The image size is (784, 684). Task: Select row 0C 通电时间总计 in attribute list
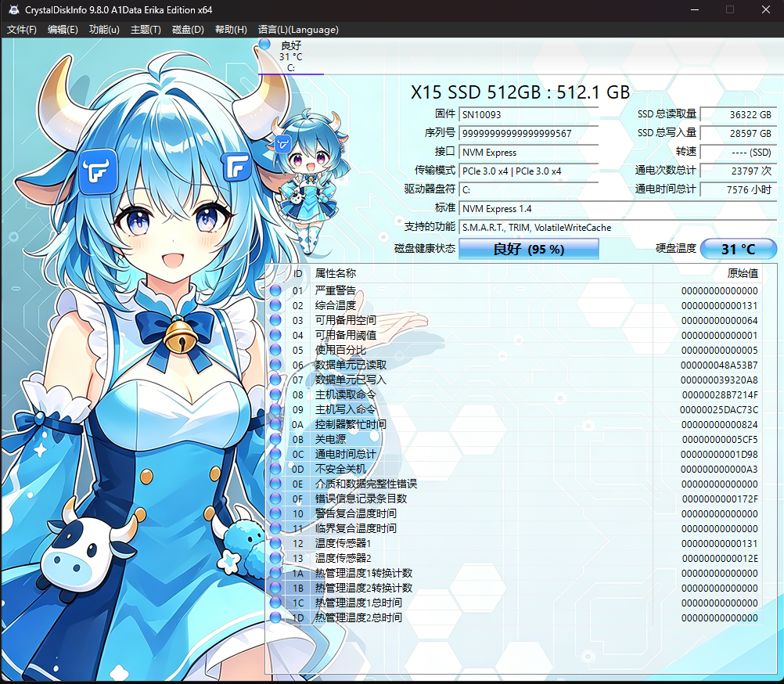tap(514, 454)
